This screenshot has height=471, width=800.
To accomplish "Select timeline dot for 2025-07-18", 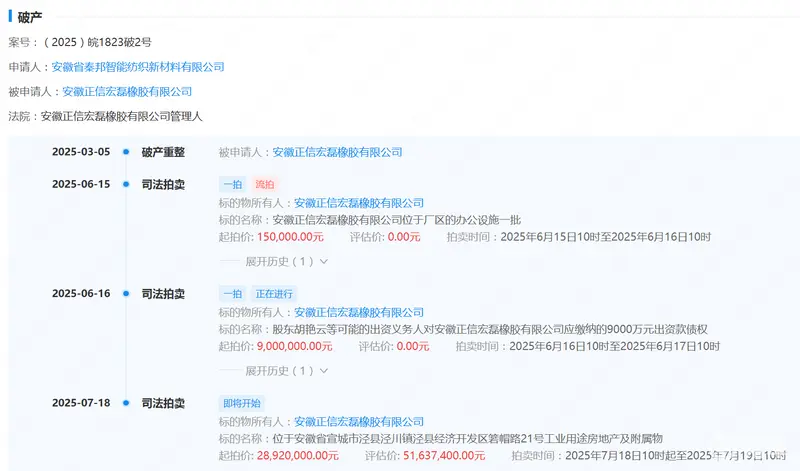I will tap(126, 403).
